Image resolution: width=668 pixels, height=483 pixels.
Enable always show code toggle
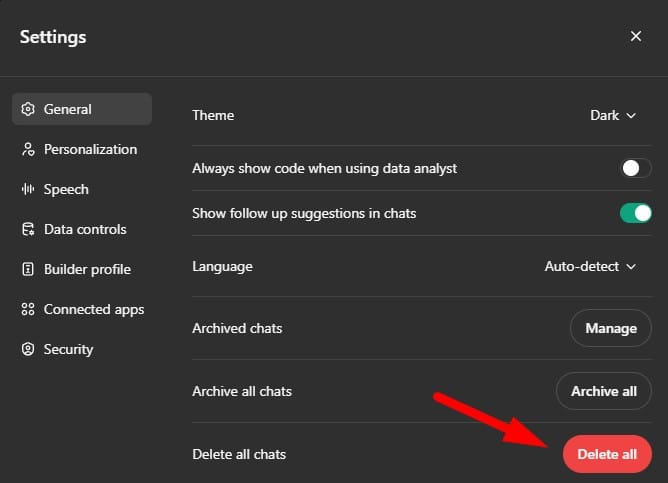[636, 168]
